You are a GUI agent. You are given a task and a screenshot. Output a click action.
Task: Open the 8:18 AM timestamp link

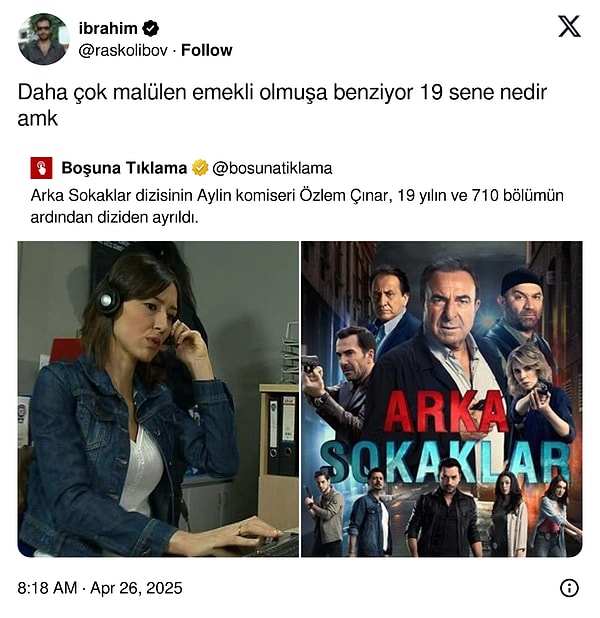pyautogui.click(x=47, y=588)
